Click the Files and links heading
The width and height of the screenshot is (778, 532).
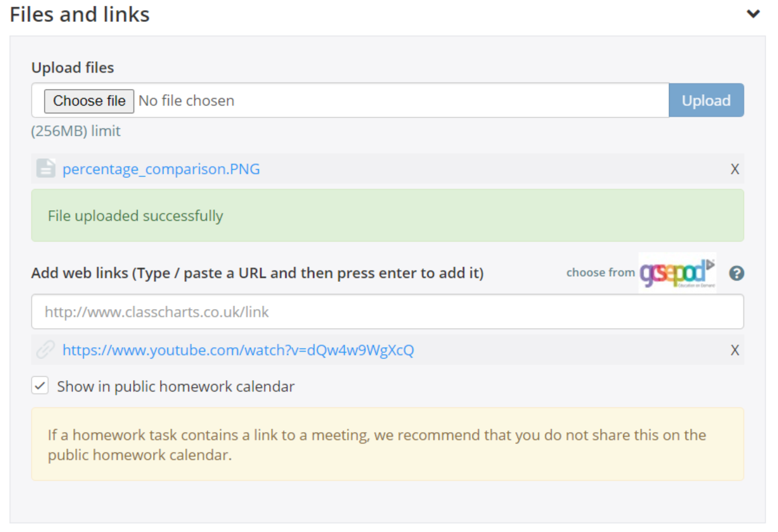(x=79, y=14)
